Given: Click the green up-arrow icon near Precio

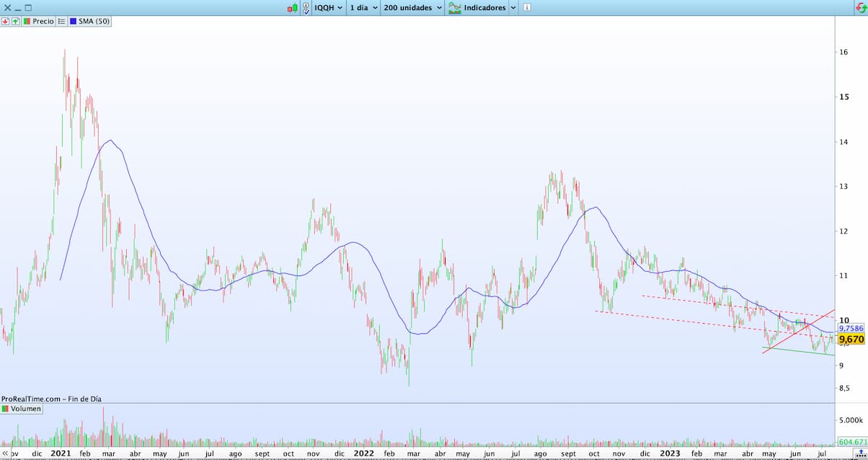Looking at the screenshot, I should pyautogui.click(x=15, y=22).
